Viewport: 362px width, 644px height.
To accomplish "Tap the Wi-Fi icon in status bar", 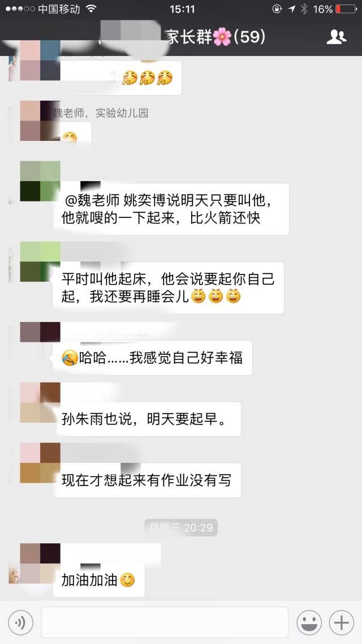I will pyautogui.click(x=91, y=8).
